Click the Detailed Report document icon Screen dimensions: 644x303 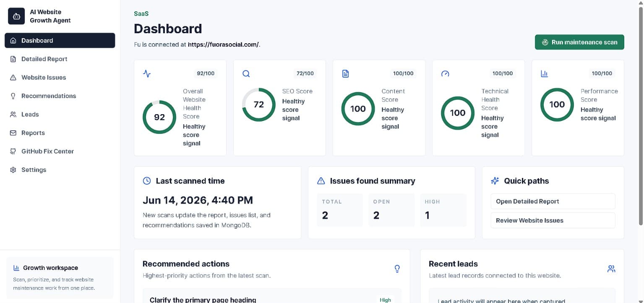point(13,59)
